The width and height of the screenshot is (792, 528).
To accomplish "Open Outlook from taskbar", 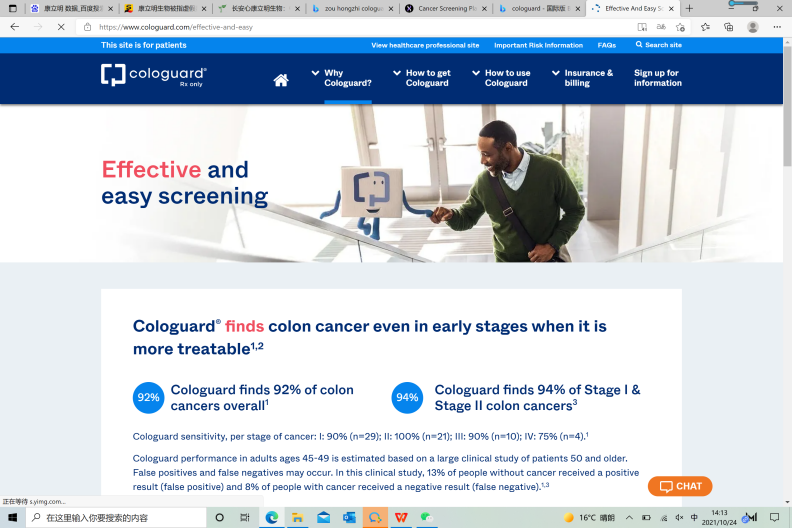I will click(x=349, y=517).
